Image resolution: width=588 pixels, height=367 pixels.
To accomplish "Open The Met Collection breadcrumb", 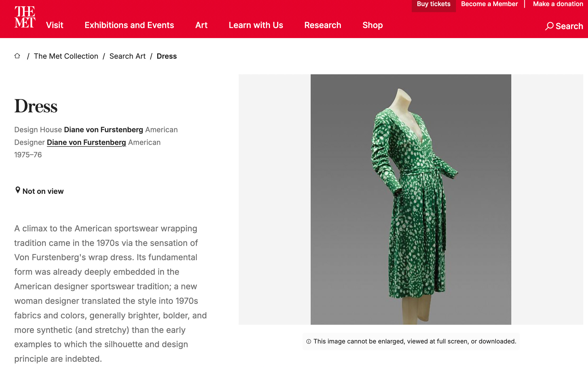I will 66,56.
